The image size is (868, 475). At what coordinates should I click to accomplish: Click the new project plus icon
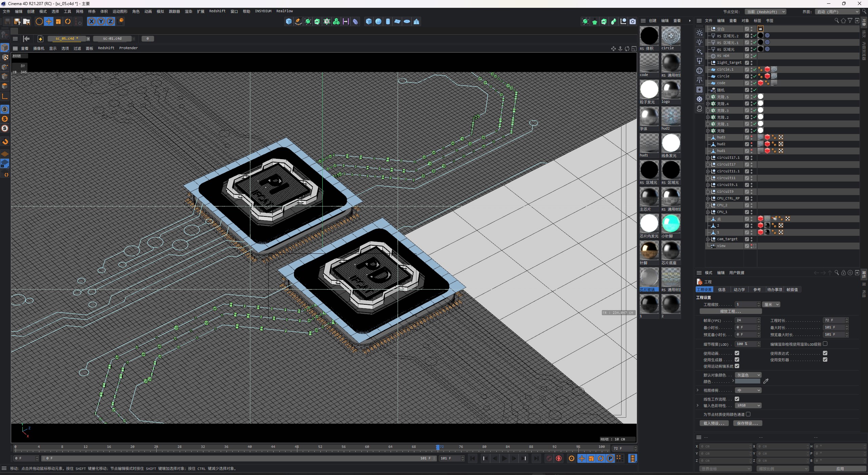pos(40,39)
